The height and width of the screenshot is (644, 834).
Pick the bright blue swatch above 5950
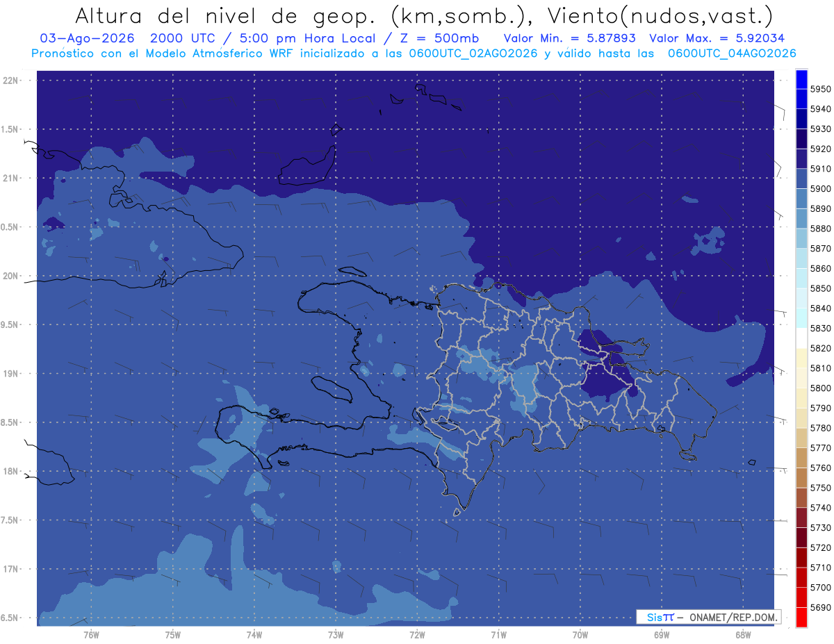click(x=801, y=79)
